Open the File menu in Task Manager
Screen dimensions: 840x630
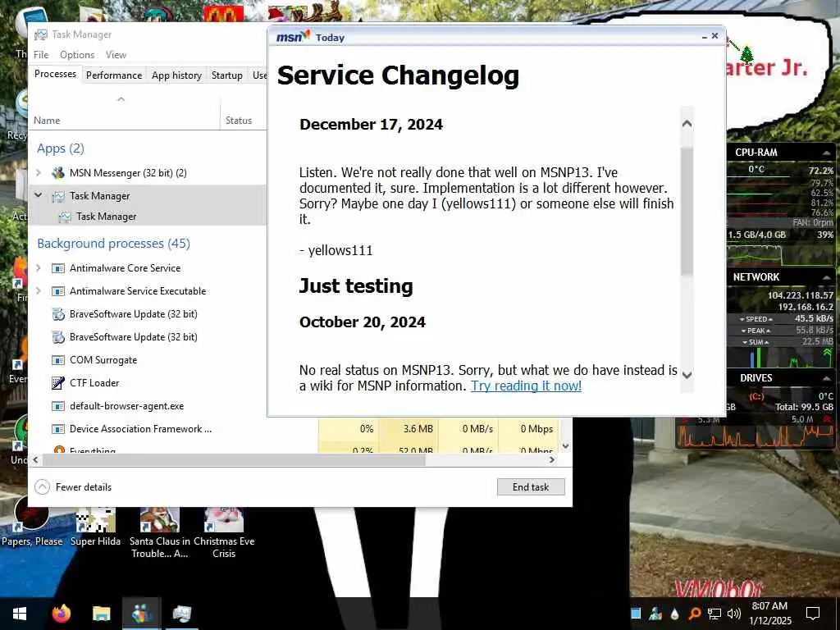click(41, 55)
